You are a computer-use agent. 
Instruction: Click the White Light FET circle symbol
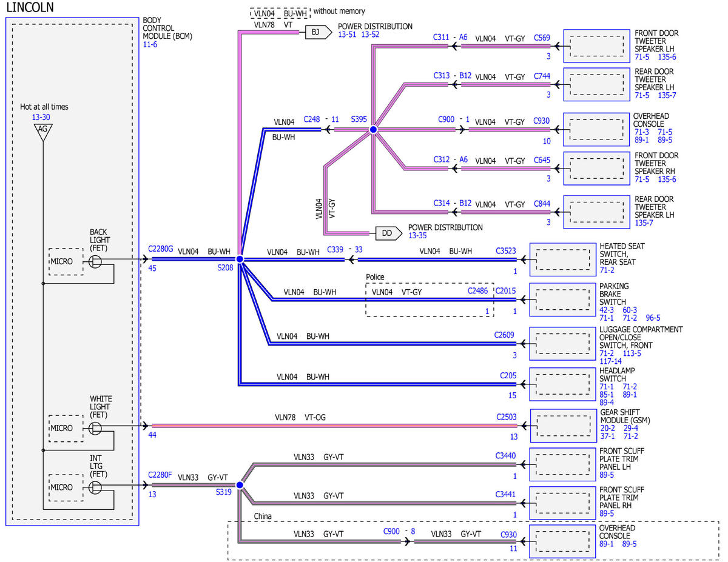click(x=95, y=428)
